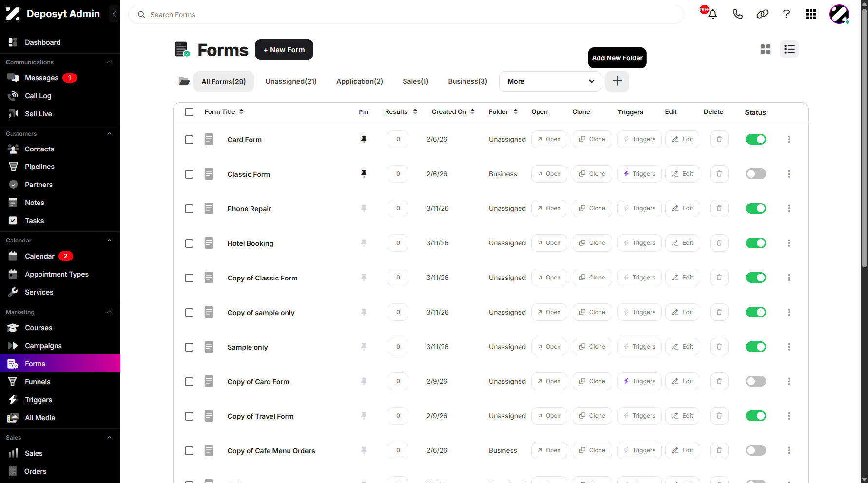Open the user profile avatar
This screenshot has height=483, width=868.
(839, 14)
